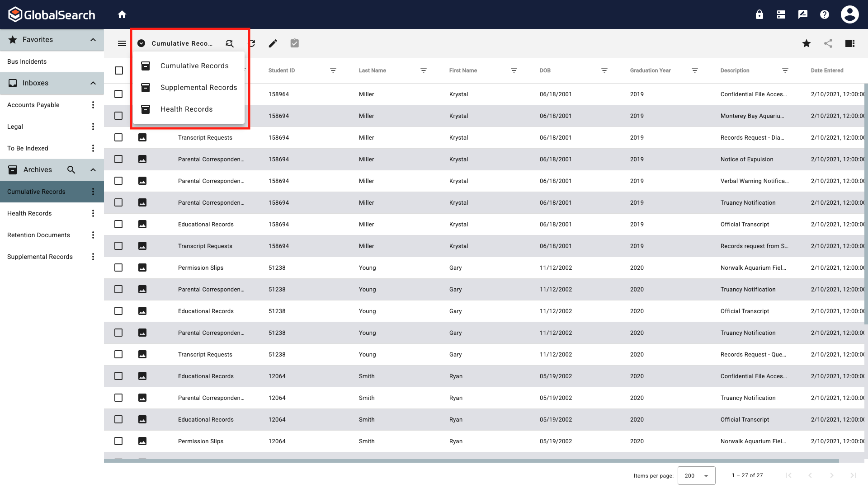Image resolution: width=868 pixels, height=488 pixels.
Task: Collapse the Favorites section
Action: pos(93,40)
